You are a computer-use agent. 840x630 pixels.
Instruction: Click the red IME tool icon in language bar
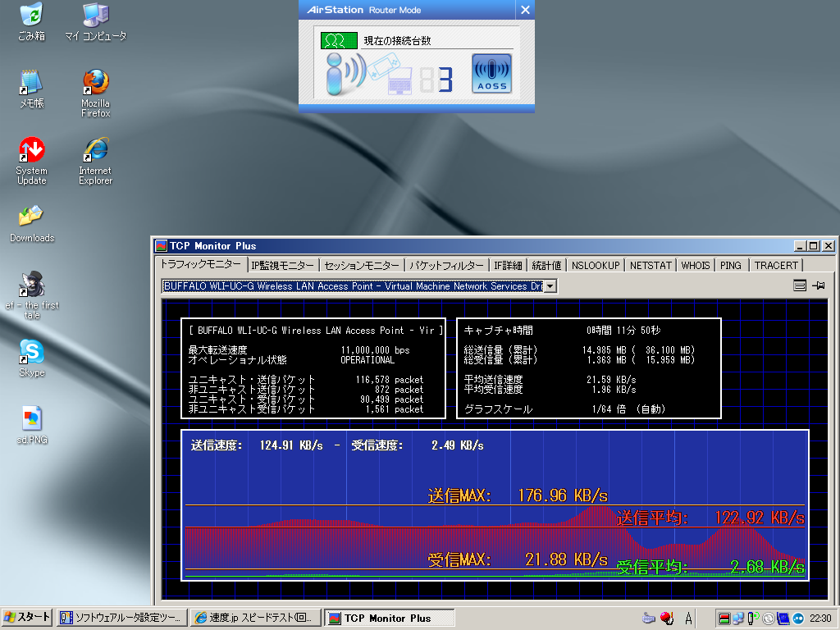666,619
